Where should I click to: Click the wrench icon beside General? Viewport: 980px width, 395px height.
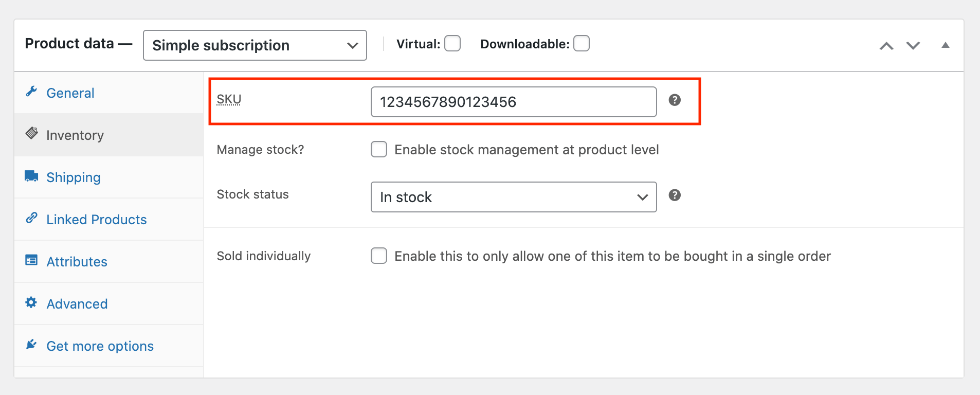coord(31,92)
